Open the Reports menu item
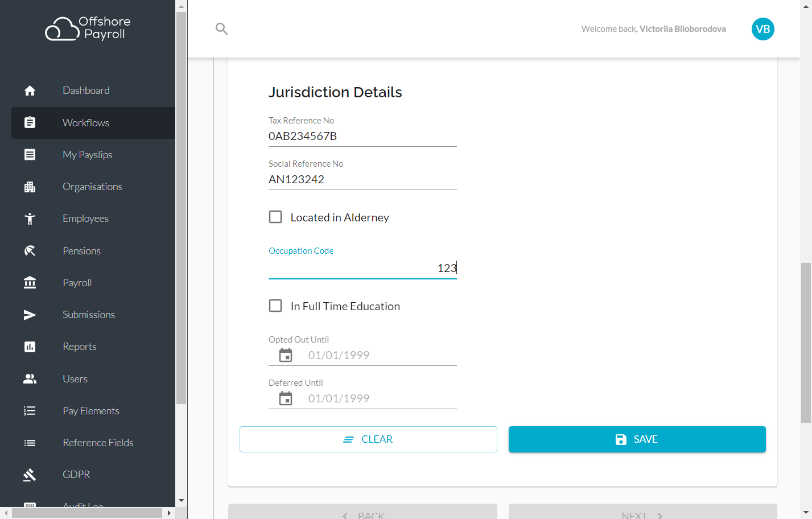 pos(93,347)
